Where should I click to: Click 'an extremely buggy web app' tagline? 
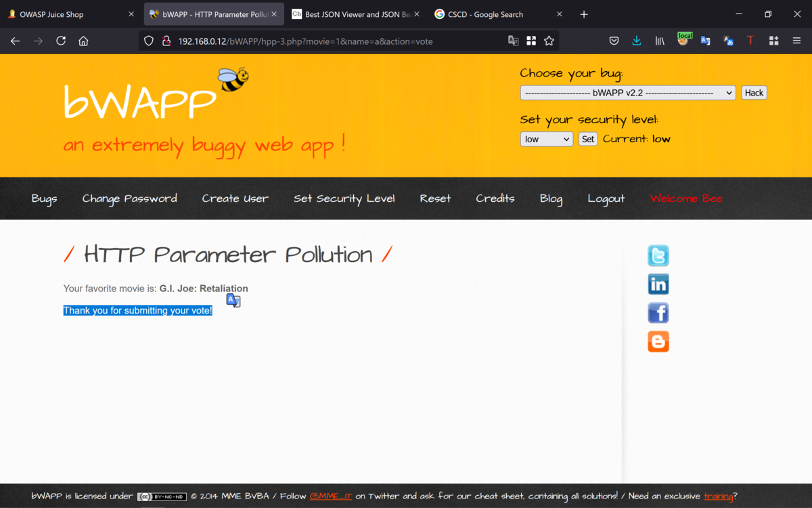[x=204, y=144]
